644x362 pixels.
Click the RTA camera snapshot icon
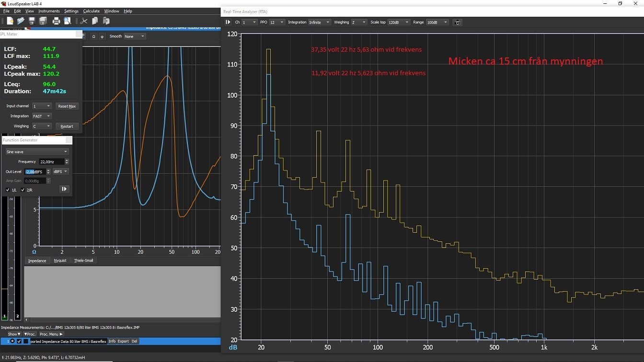click(x=457, y=23)
